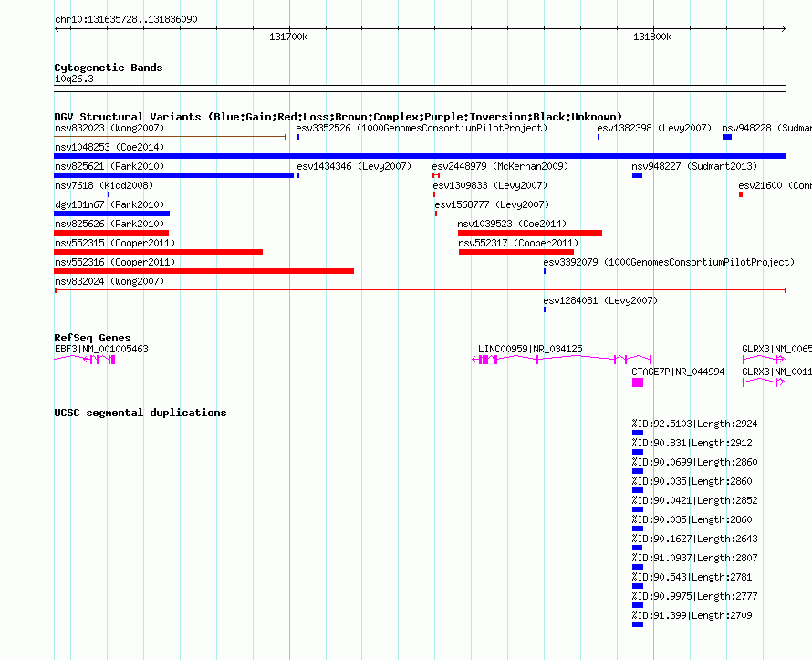Open the esv1382398 (Levy2007) label
Viewport: 812px width, 660px height.
coord(654,128)
